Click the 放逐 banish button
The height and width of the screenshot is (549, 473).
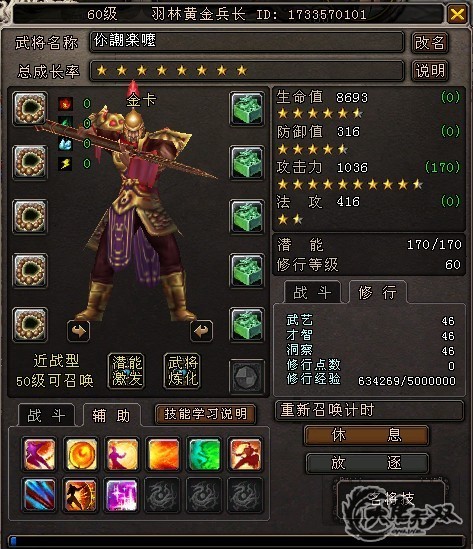coord(367,463)
